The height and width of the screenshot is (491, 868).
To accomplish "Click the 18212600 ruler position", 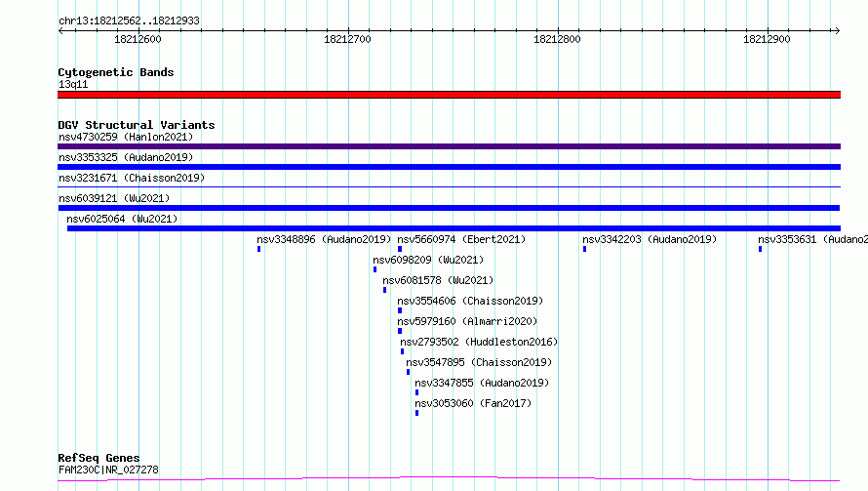I will pos(138,39).
